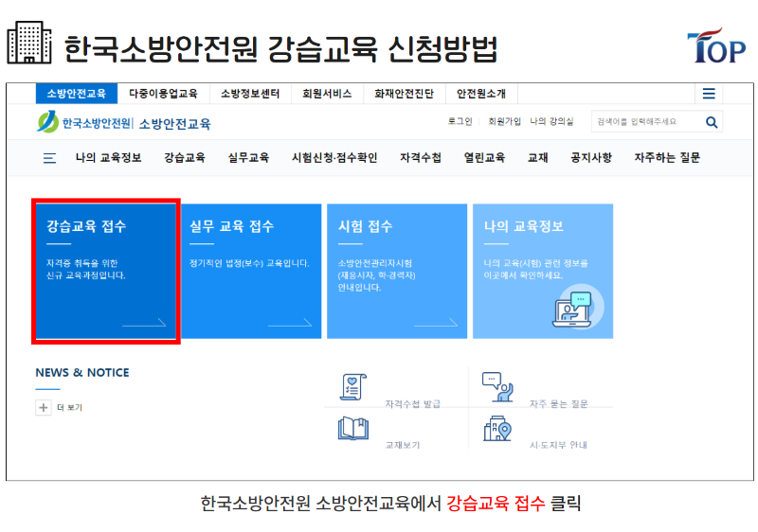Open the 시험 접수 tile

pos(397,272)
